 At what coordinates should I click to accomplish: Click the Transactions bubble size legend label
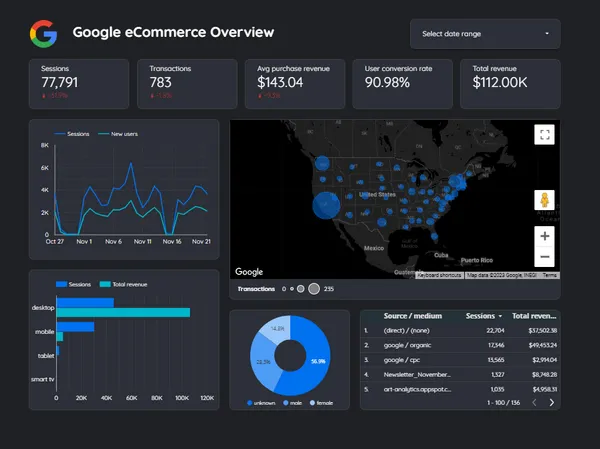click(256, 289)
